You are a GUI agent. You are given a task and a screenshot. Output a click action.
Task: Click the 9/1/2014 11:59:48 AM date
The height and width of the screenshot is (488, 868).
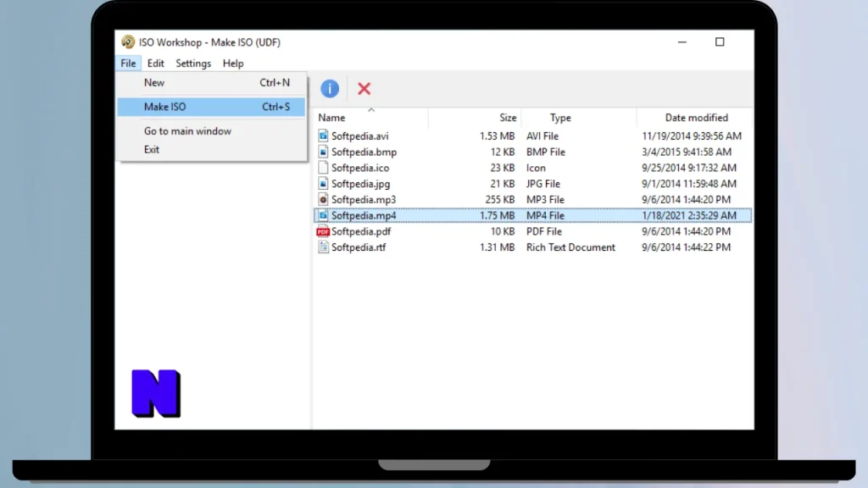(689, 184)
